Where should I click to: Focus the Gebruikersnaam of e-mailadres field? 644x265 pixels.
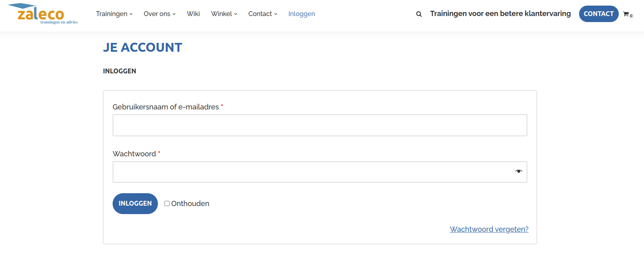click(x=319, y=125)
